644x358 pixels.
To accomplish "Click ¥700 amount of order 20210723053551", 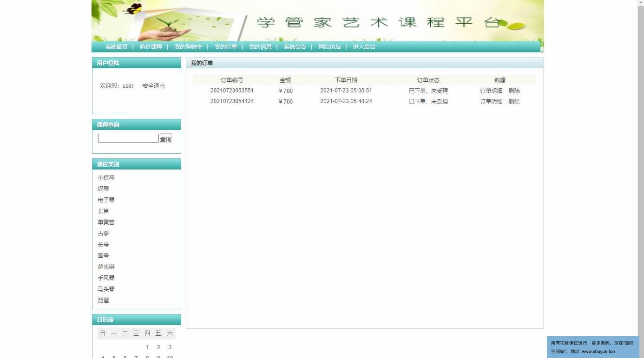I will (x=286, y=91).
